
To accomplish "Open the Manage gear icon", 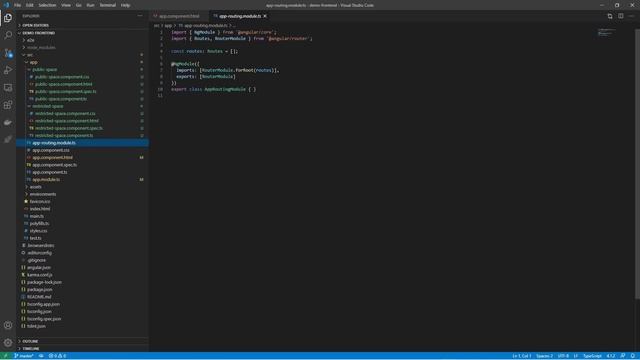I will point(8,343).
